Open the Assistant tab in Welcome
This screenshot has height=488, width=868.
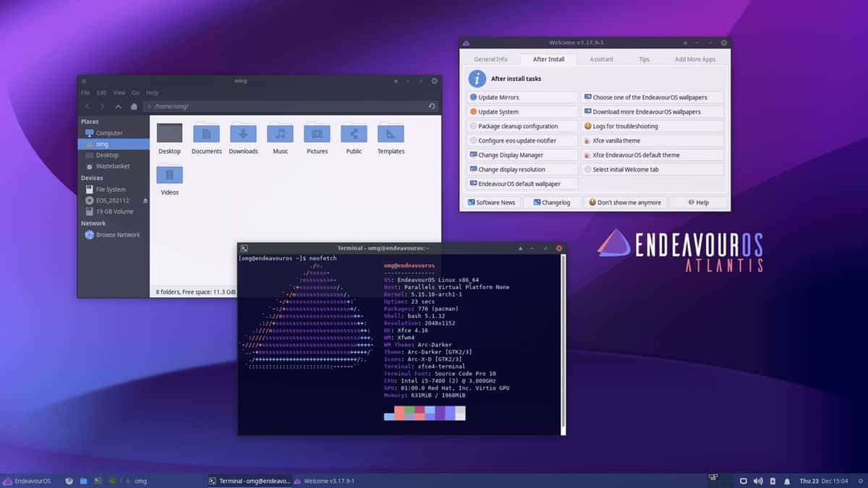[x=601, y=59]
